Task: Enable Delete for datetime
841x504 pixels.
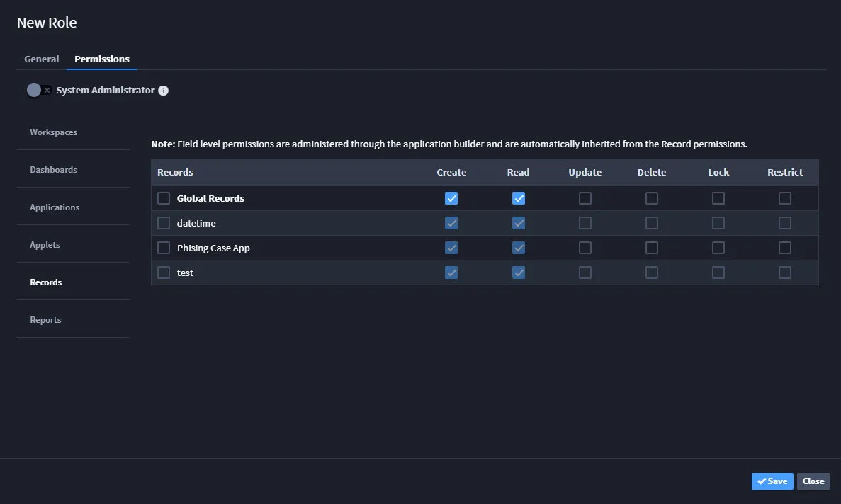Action: [652, 223]
